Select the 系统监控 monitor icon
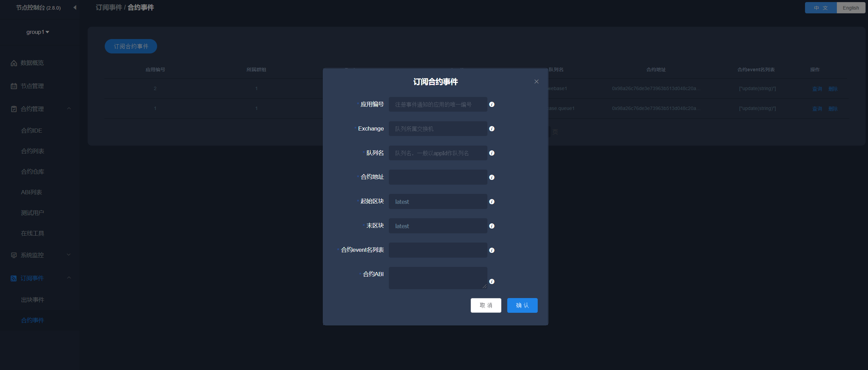Image resolution: width=868 pixels, height=370 pixels. tap(14, 255)
